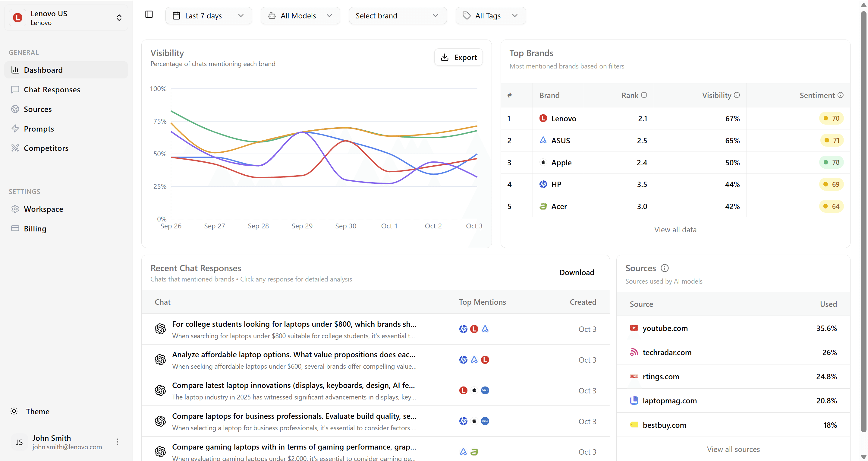Select Chat Responses in the sidebar menu
The height and width of the screenshot is (461, 868).
pos(52,89)
